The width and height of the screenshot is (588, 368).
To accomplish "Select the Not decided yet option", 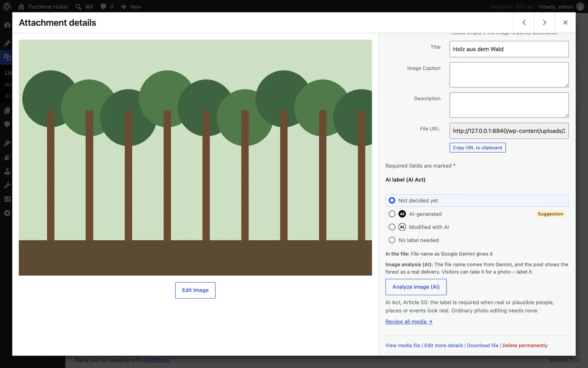I will 477,201.
